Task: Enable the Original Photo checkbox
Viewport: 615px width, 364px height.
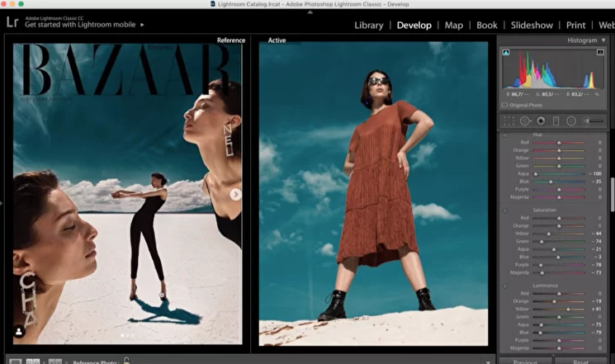Action: 505,105
